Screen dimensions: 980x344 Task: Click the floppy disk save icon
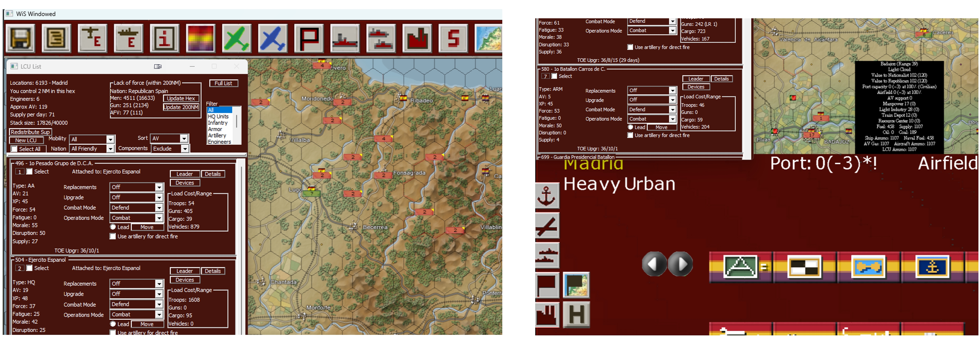21,38
